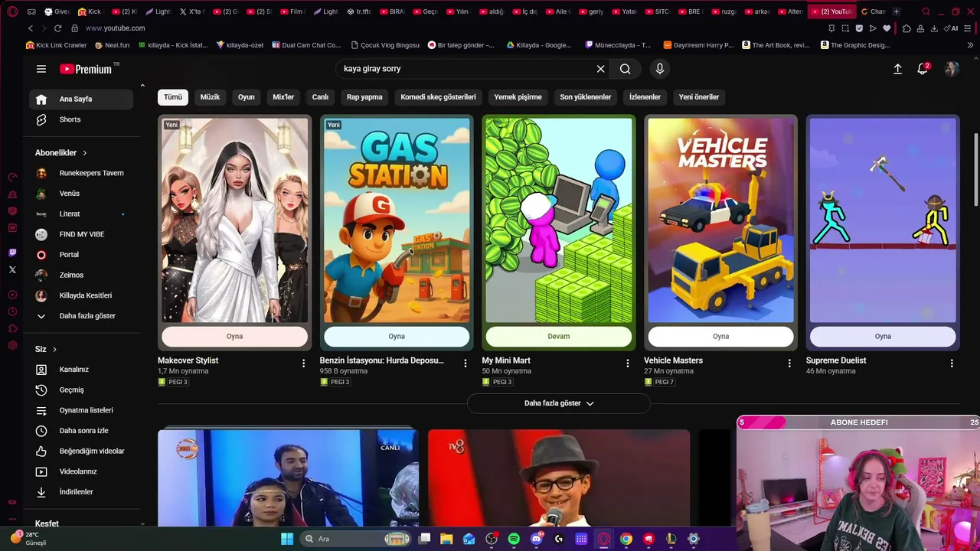This screenshot has height=551, width=980.
Task: Open İndirilenler downloads
Action: [x=82, y=492]
